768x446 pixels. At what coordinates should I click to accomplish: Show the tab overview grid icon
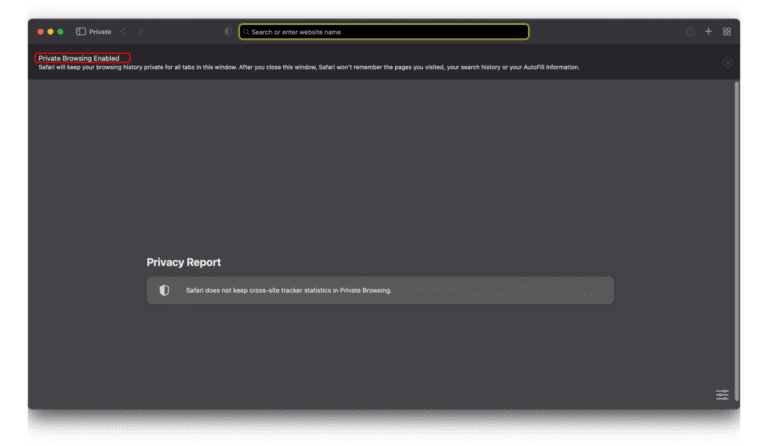(727, 31)
